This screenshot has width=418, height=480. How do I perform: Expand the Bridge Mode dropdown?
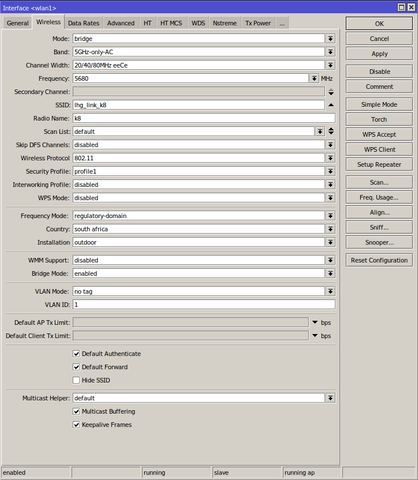click(x=330, y=273)
